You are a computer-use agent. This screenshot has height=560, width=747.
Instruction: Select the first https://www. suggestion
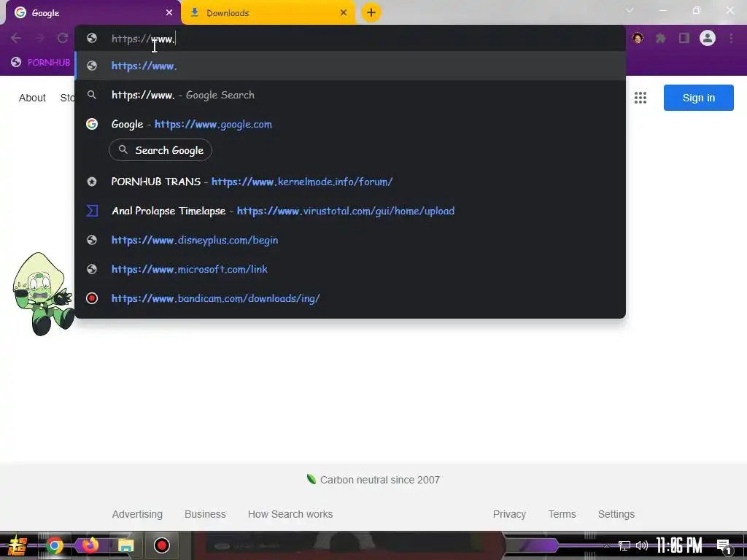pyautogui.click(x=350, y=66)
